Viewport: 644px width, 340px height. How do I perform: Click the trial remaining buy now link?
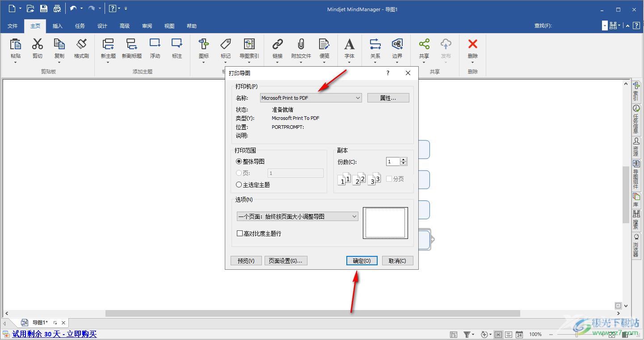55,334
